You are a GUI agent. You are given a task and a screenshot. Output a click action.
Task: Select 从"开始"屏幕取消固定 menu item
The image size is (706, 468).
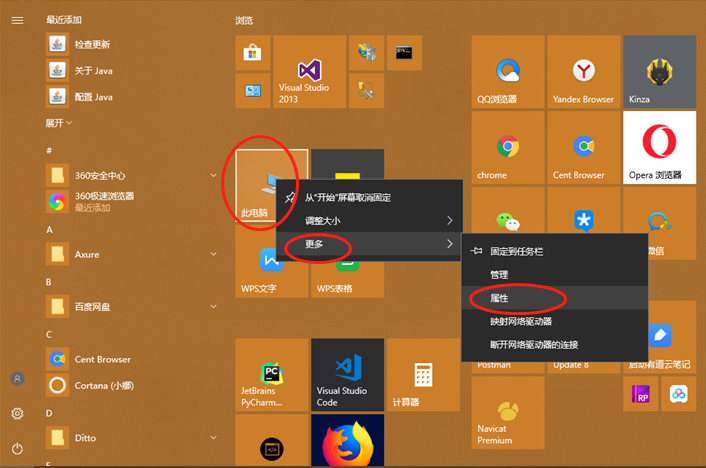tap(369, 197)
